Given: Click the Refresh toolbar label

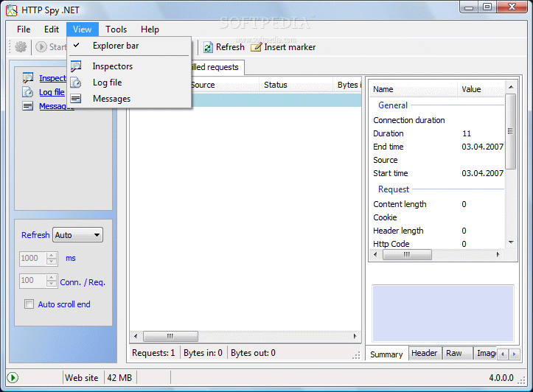Looking at the screenshot, I should pyautogui.click(x=230, y=47).
